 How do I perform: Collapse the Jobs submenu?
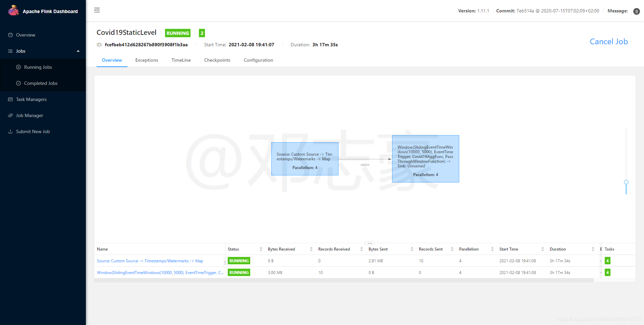tap(43, 51)
